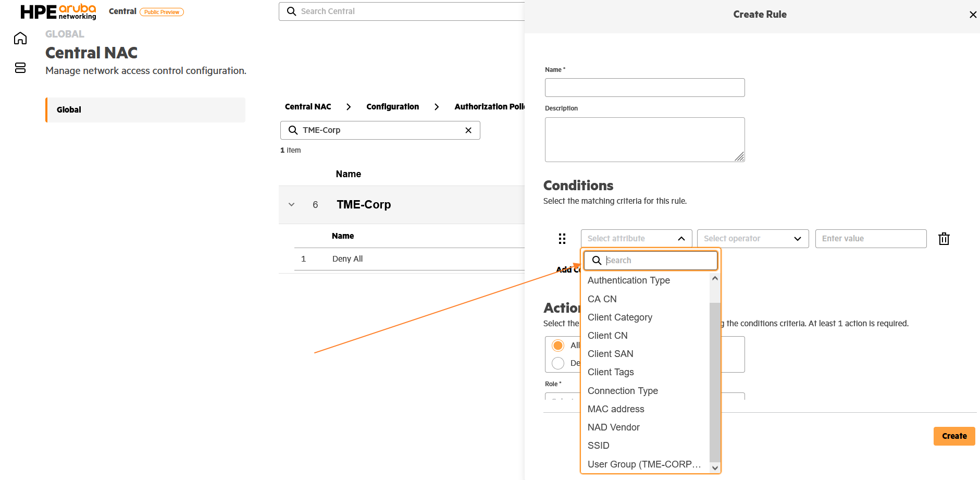Choose SSID attribute
This screenshot has width=980, height=480.
(646, 446)
